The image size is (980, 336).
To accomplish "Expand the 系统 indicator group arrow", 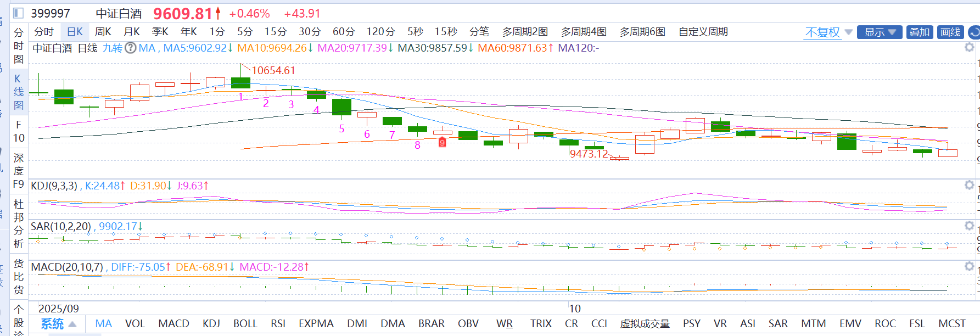I will pyautogui.click(x=72, y=324).
